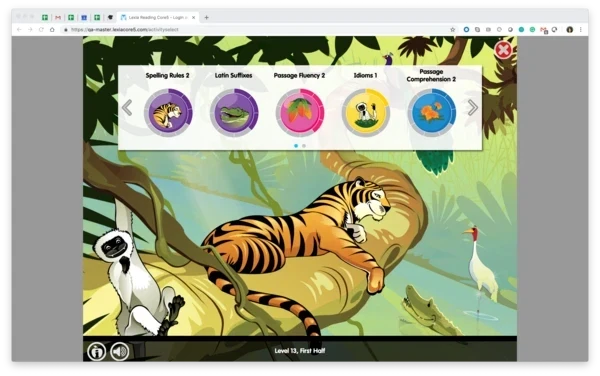Close the activity selector with red X
This screenshot has height=376, width=600.
point(503,50)
